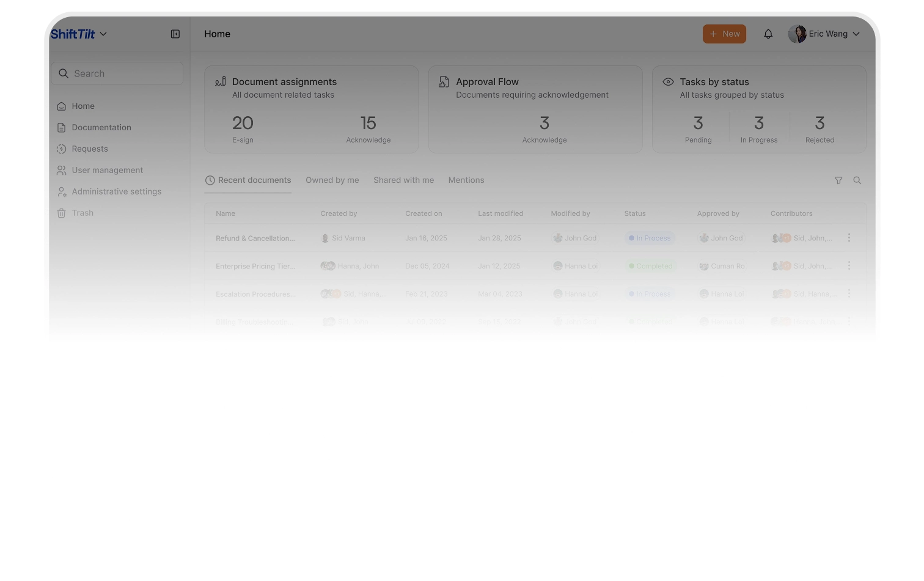Open row menu for Refund & Cancellation
The height and width of the screenshot is (581, 924).
(849, 238)
